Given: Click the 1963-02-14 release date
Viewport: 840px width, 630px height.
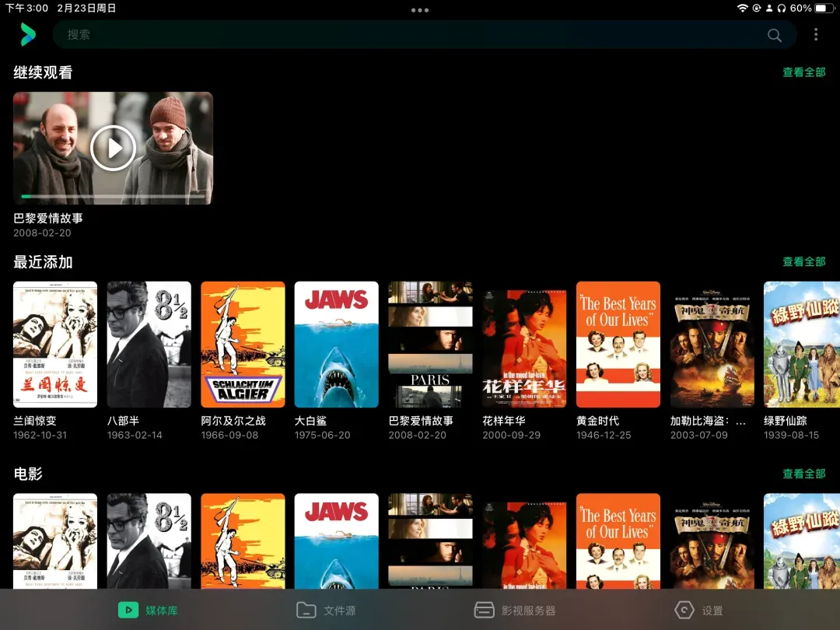Looking at the screenshot, I should (x=135, y=436).
